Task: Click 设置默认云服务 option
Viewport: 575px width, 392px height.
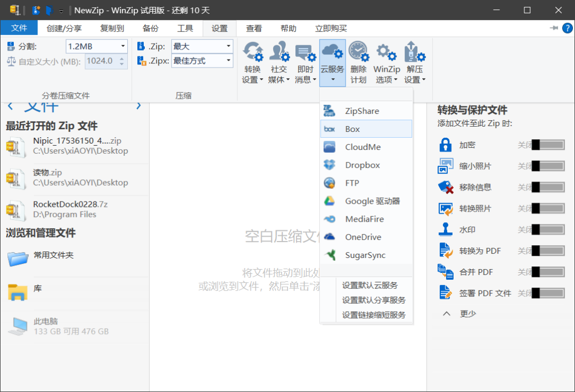Action: point(369,286)
